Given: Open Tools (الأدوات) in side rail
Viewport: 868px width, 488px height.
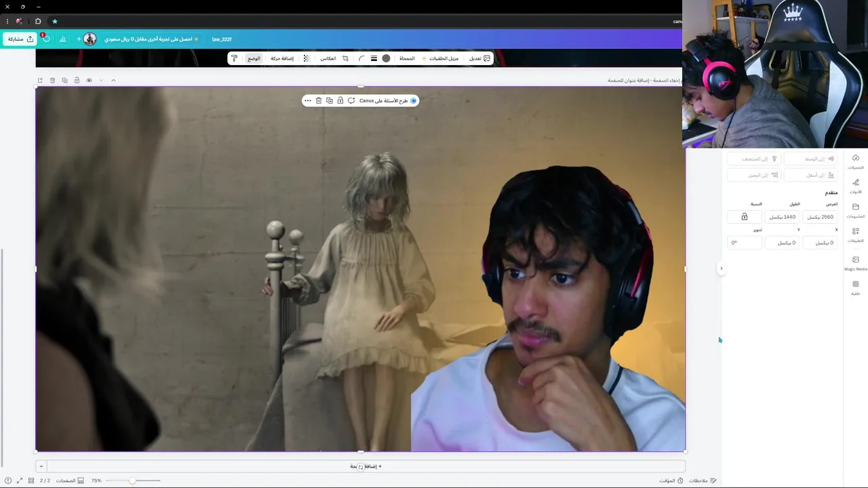Looking at the screenshot, I should 856,186.
